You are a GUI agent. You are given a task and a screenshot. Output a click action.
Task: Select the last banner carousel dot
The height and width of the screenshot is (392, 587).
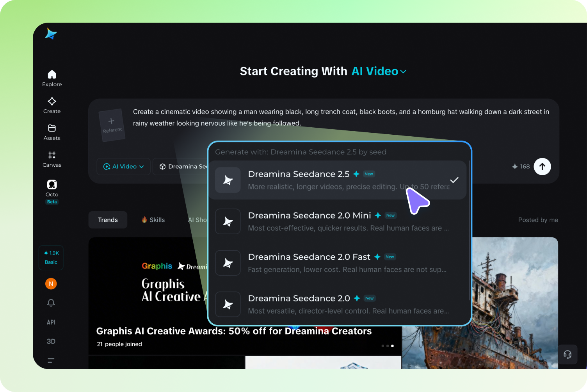coord(392,346)
